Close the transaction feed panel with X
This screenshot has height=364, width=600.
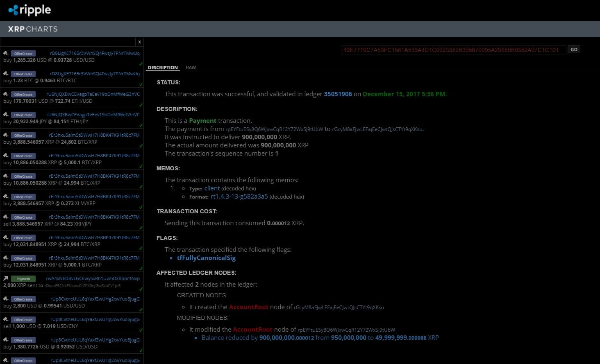pyautogui.click(x=139, y=42)
